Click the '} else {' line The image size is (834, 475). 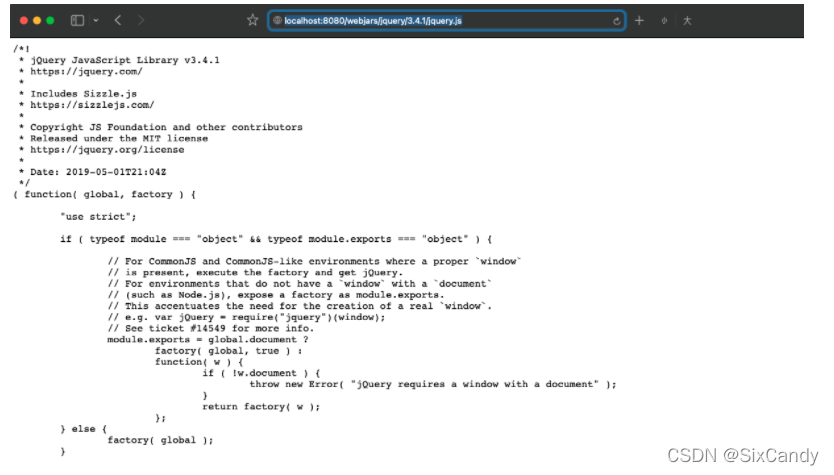tap(84, 429)
